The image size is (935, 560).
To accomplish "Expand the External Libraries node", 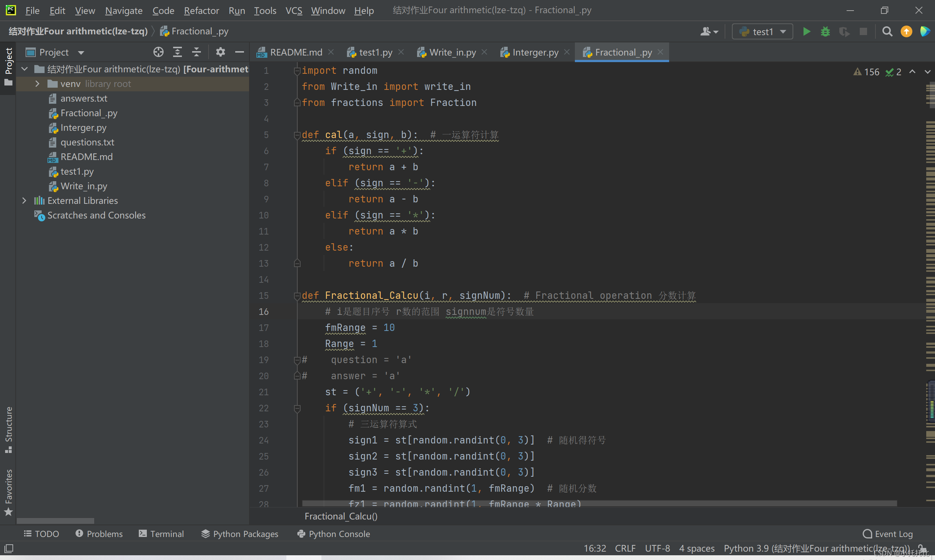I will coord(24,201).
